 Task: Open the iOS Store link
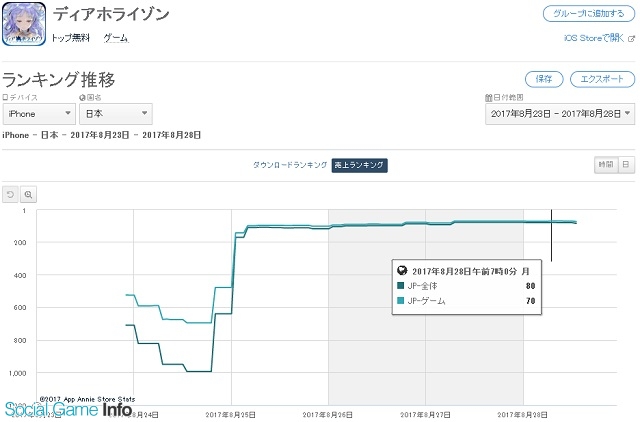pos(594,38)
